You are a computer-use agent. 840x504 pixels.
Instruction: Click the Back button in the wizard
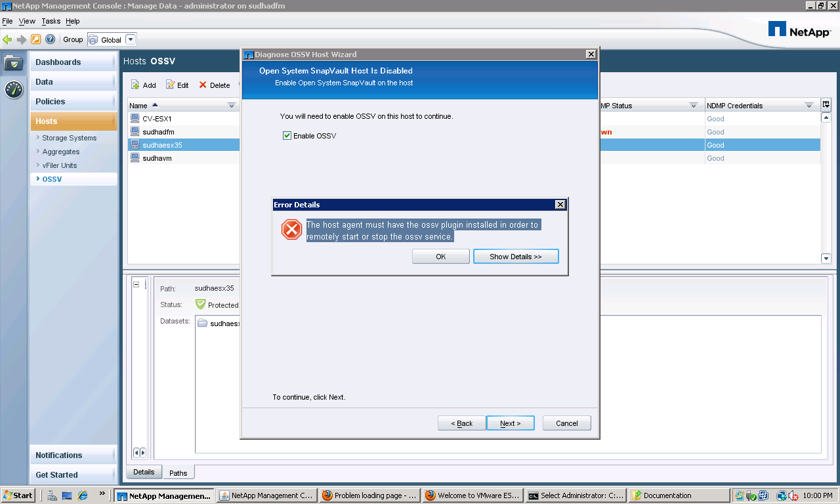click(462, 423)
